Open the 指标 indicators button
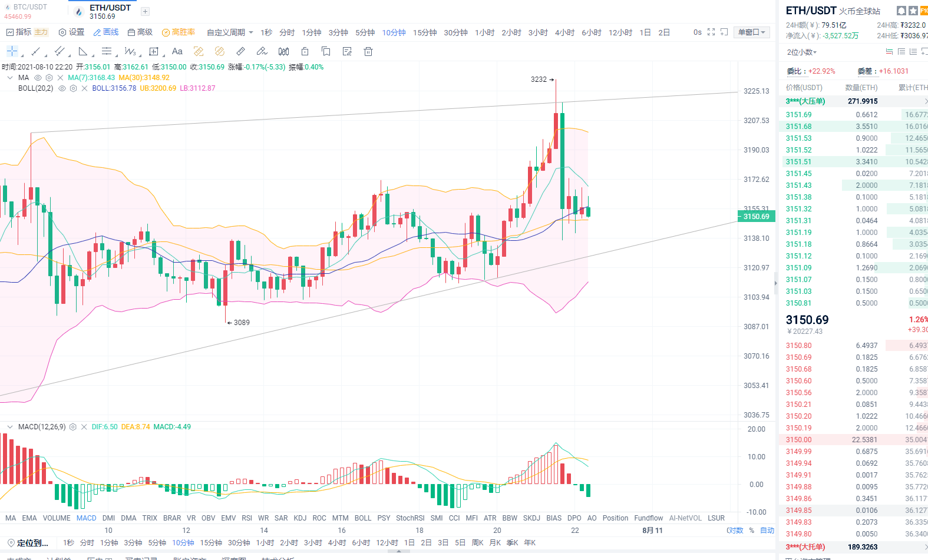 click(x=19, y=32)
